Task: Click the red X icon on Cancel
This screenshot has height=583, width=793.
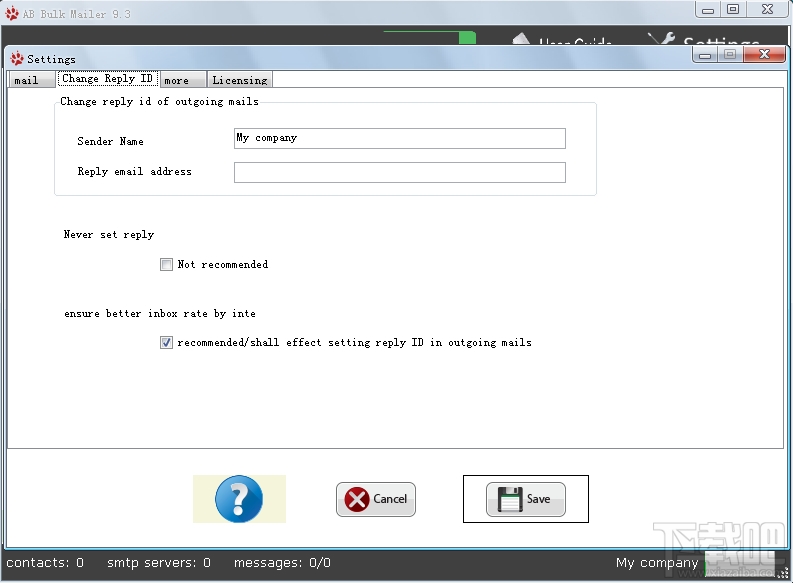Action: pyautogui.click(x=357, y=499)
